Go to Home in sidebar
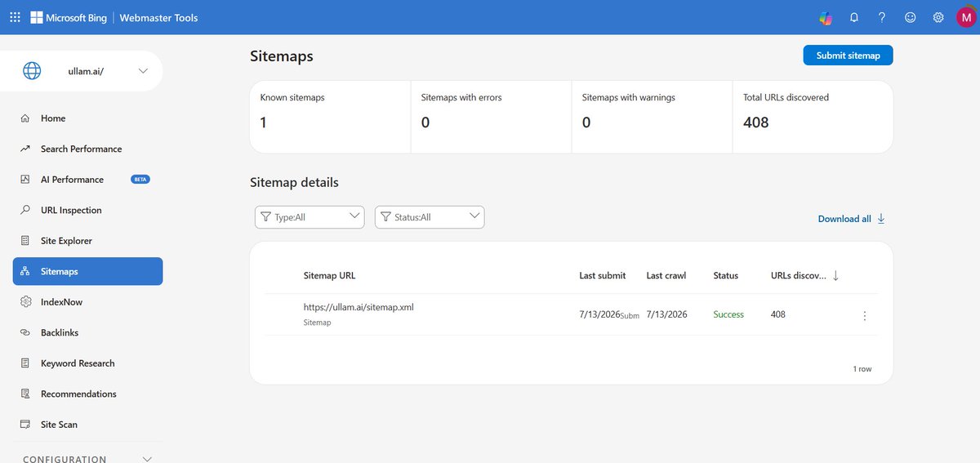This screenshot has width=980, height=463. (x=87, y=118)
